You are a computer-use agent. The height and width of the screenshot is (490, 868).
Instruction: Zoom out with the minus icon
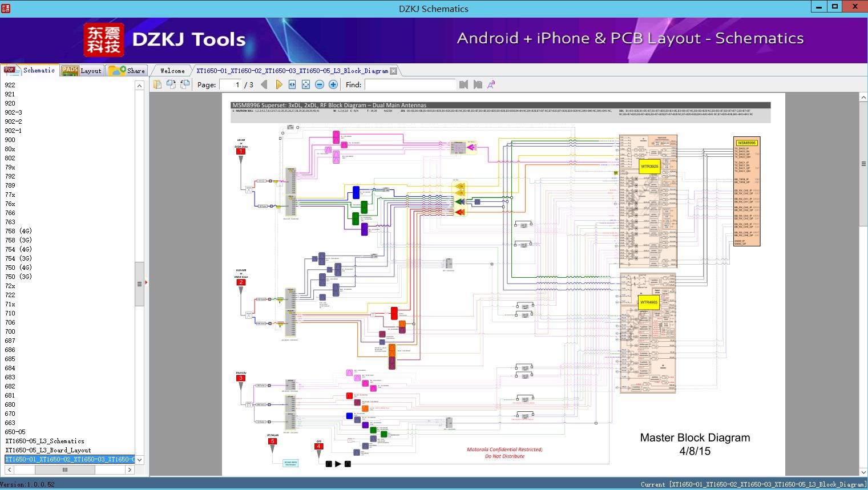(x=320, y=84)
